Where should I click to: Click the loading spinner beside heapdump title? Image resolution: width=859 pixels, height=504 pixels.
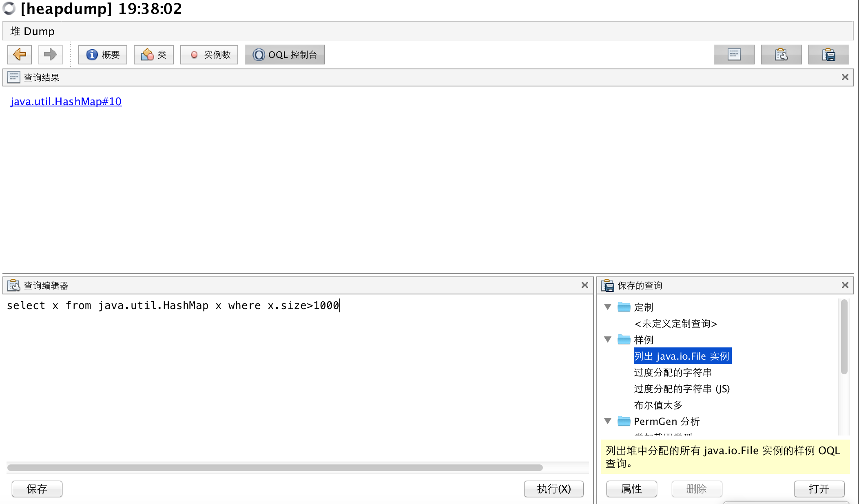pyautogui.click(x=9, y=8)
